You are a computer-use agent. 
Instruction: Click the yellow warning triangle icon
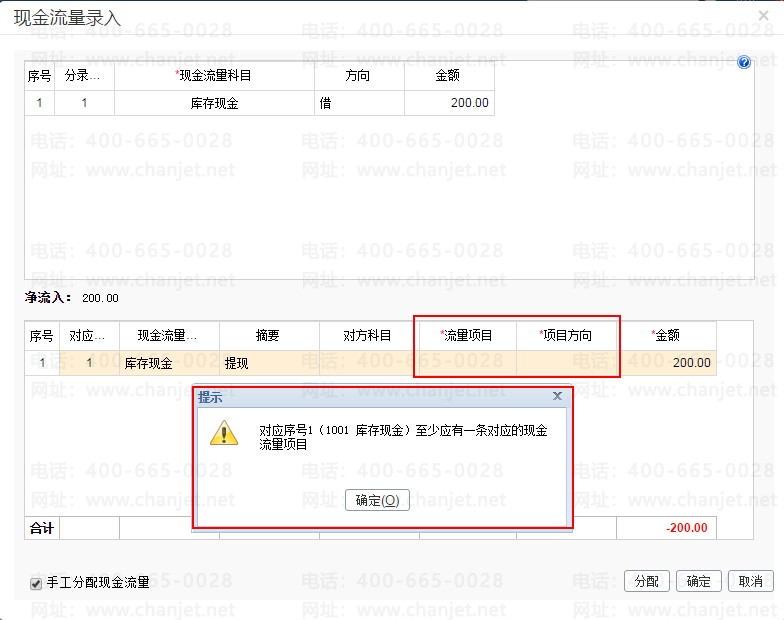[x=224, y=433]
